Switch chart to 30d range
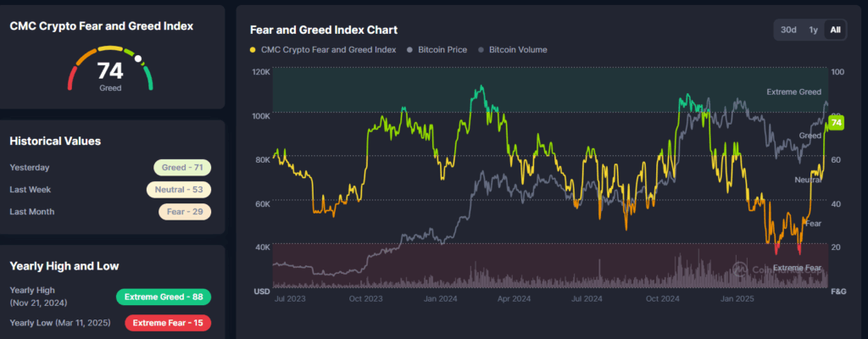 [x=788, y=30]
